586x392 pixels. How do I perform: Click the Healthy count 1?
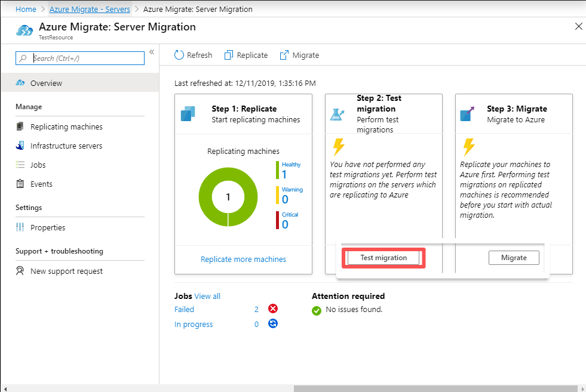point(284,174)
